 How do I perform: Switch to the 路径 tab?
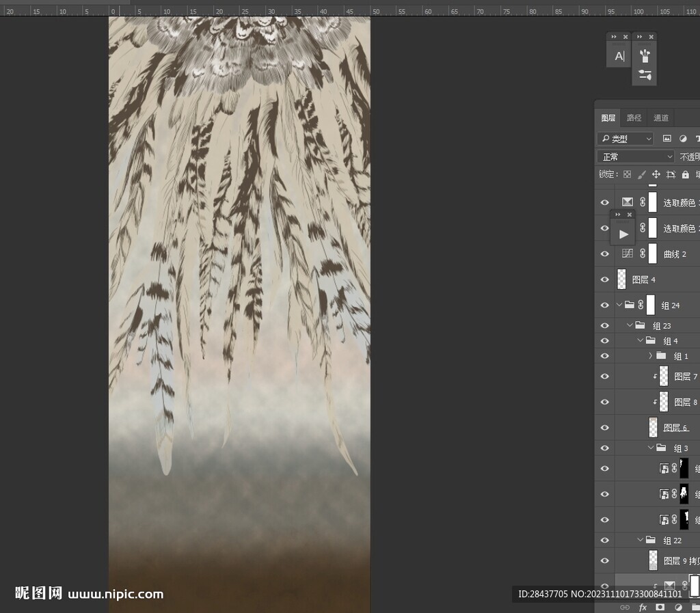(634, 118)
